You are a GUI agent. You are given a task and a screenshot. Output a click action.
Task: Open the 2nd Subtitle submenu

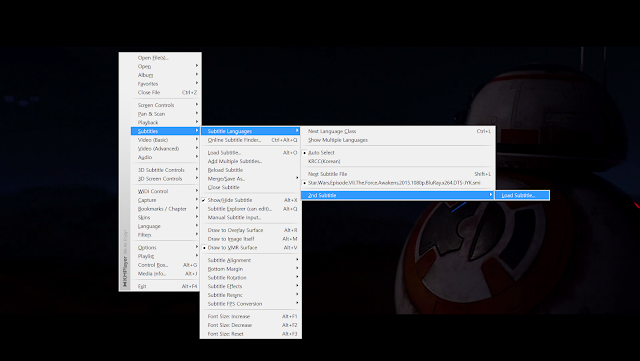[x=398, y=195]
